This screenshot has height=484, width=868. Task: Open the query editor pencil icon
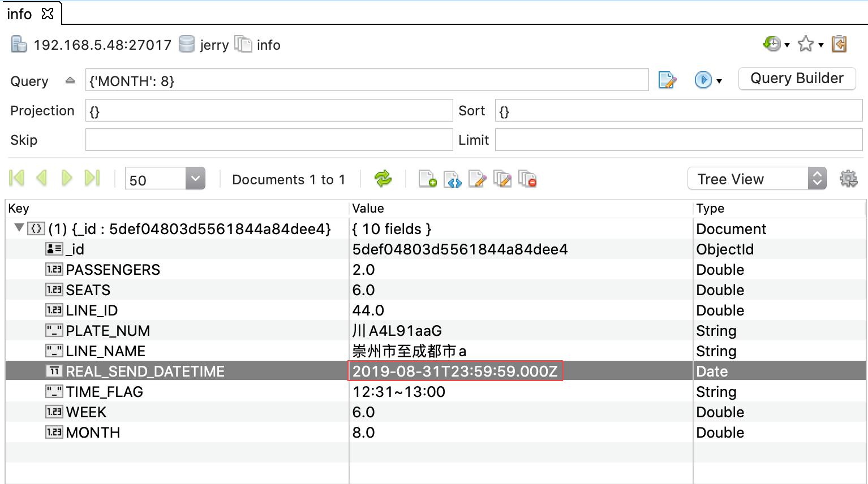coord(668,80)
